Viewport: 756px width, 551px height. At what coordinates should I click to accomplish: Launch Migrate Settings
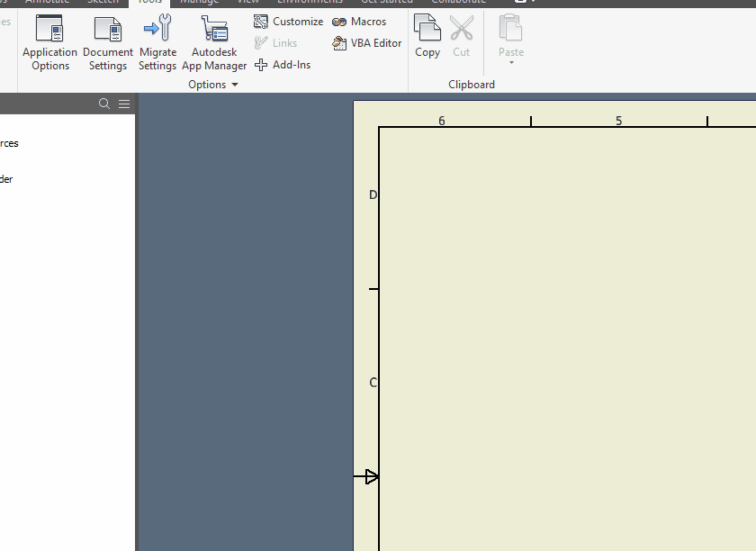click(157, 41)
